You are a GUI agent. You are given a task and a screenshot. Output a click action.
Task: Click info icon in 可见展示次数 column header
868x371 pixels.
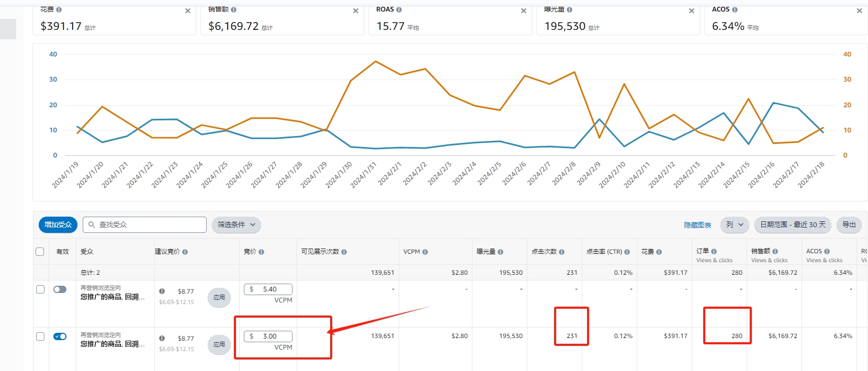tap(344, 252)
